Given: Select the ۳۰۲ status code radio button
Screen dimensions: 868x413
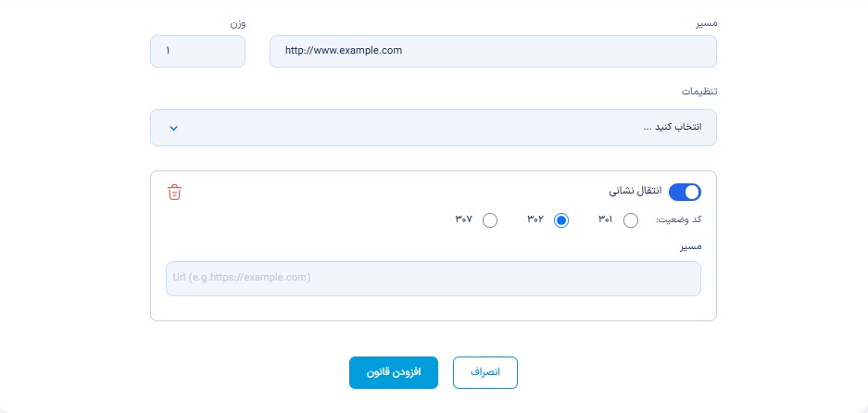Looking at the screenshot, I should [561, 221].
